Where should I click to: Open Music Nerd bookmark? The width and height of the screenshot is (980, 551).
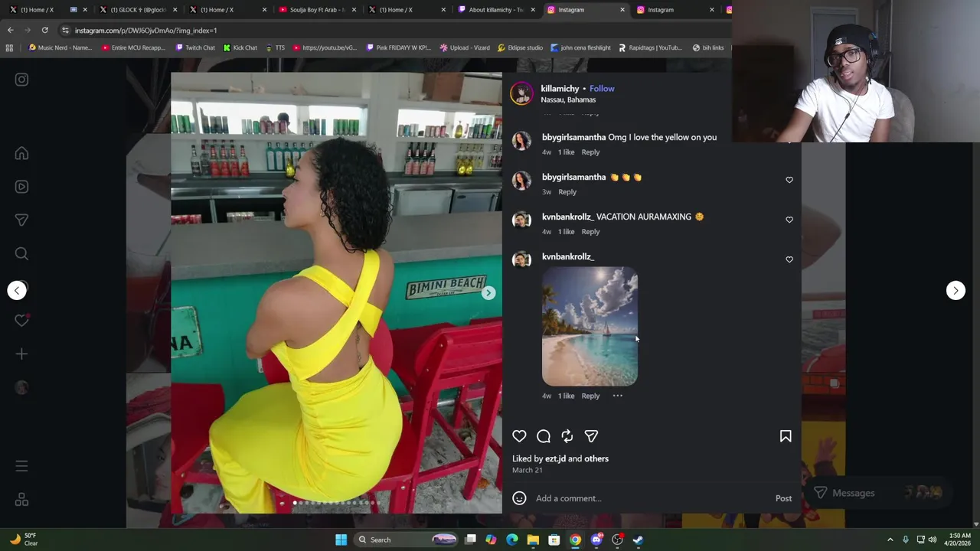[60, 47]
